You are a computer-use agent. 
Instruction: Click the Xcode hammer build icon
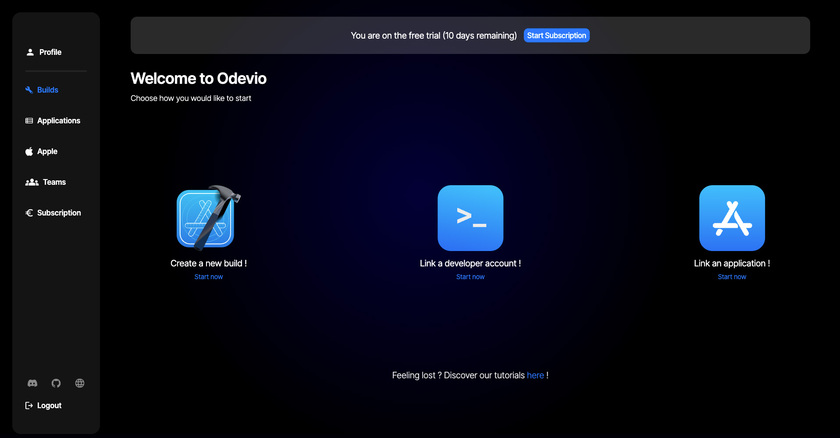(209, 218)
